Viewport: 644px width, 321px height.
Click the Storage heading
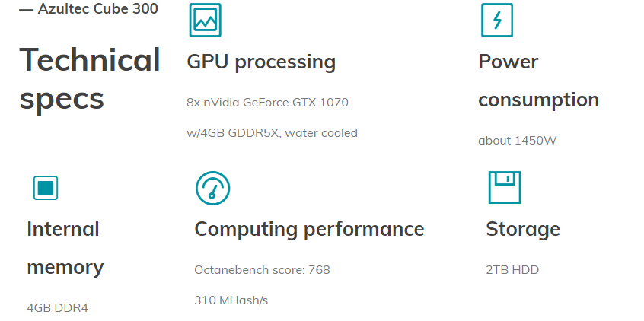point(523,229)
